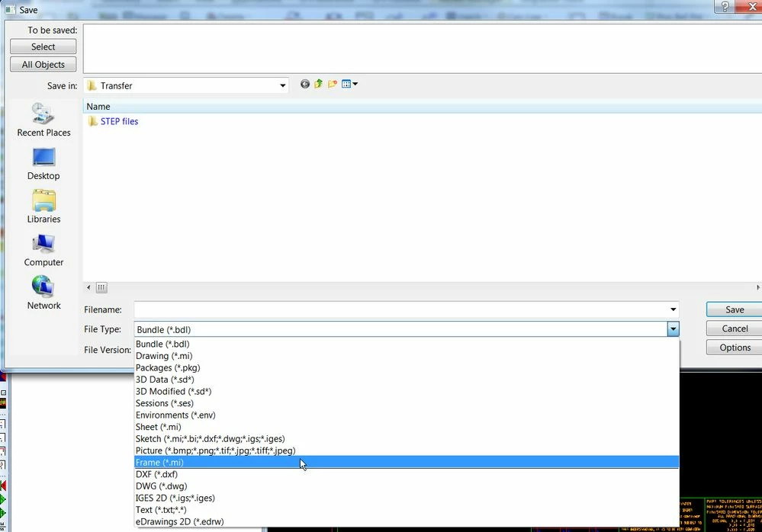The image size is (762, 532).
Task: Choose Sessions (*.ses) file type
Action: point(407,403)
